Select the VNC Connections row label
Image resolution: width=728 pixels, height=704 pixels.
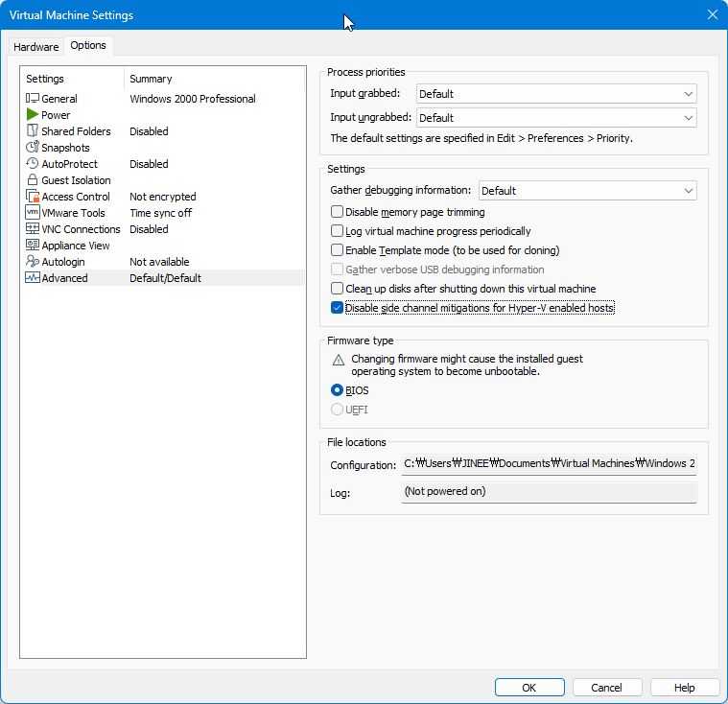[x=81, y=229]
